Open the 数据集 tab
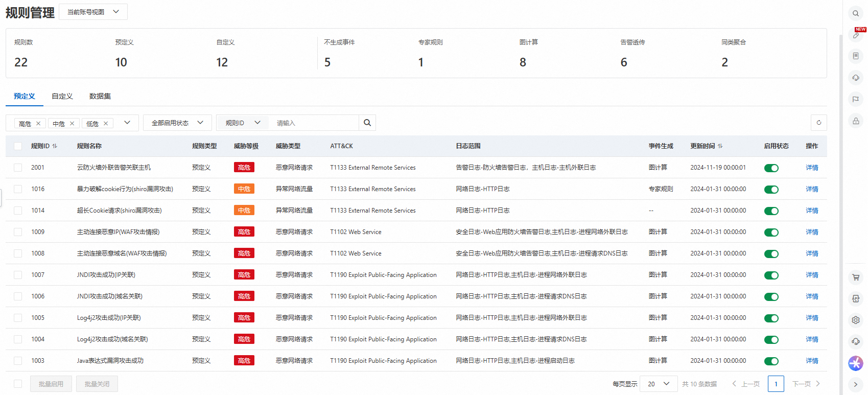The image size is (868, 395). tap(100, 96)
